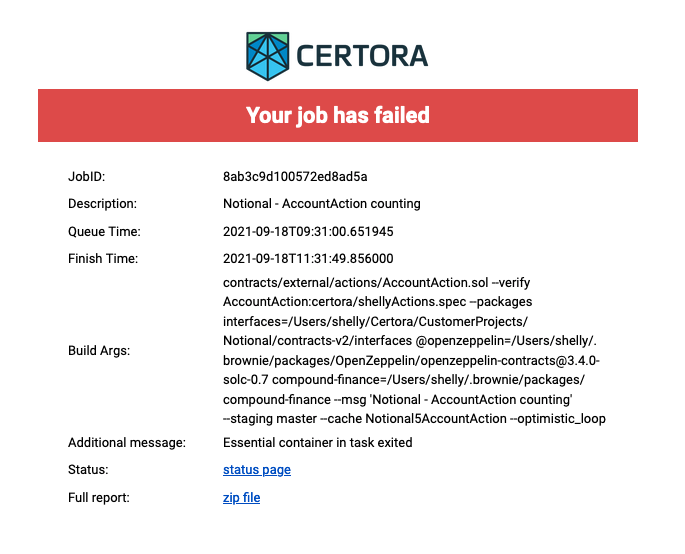Click the JobID label
The image size is (685, 554).
[x=86, y=177]
